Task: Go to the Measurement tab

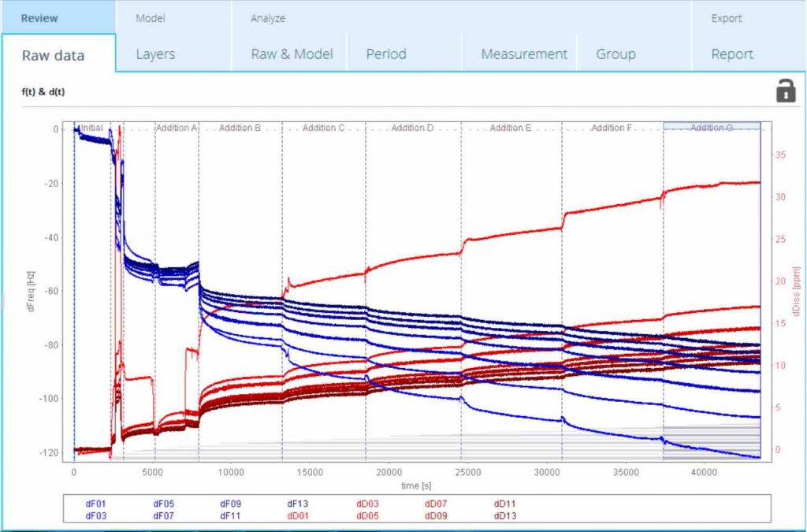Action: click(524, 54)
